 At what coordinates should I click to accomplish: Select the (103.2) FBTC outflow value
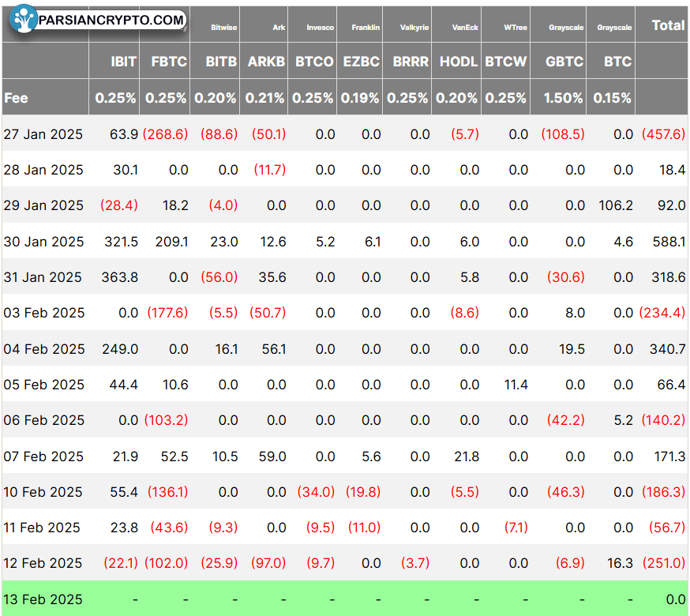tap(167, 420)
